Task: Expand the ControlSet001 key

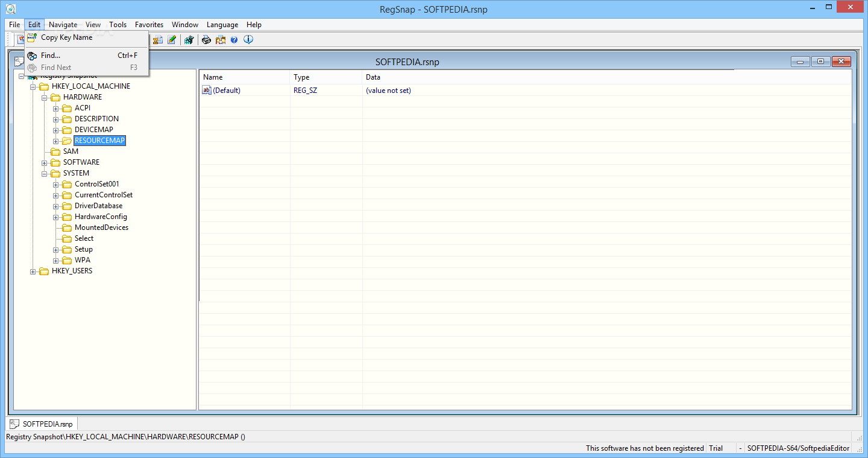Action: (x=56, y=185)
